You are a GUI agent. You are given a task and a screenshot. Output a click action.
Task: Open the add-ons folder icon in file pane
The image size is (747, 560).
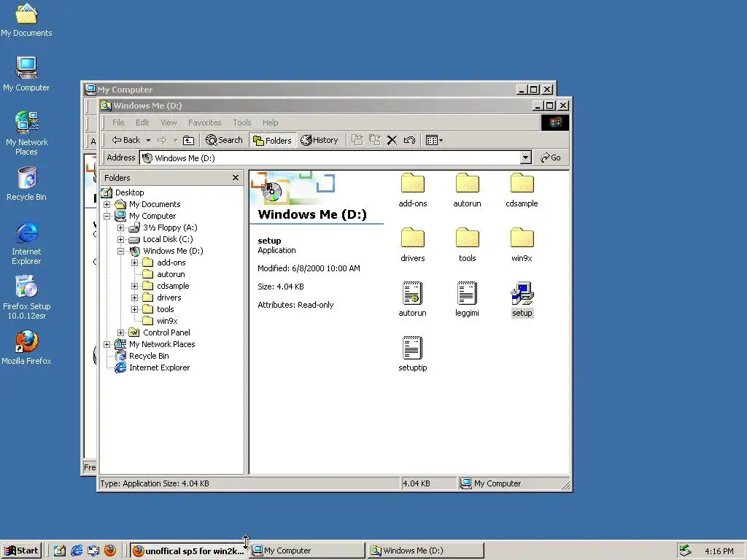pos(413,183)
